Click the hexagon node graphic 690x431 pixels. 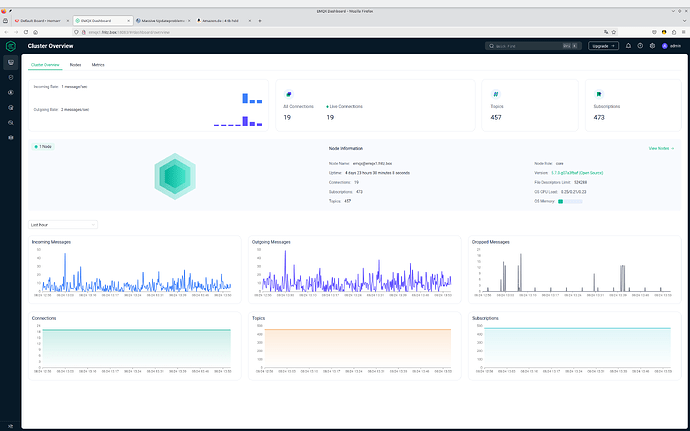point(175,176)
